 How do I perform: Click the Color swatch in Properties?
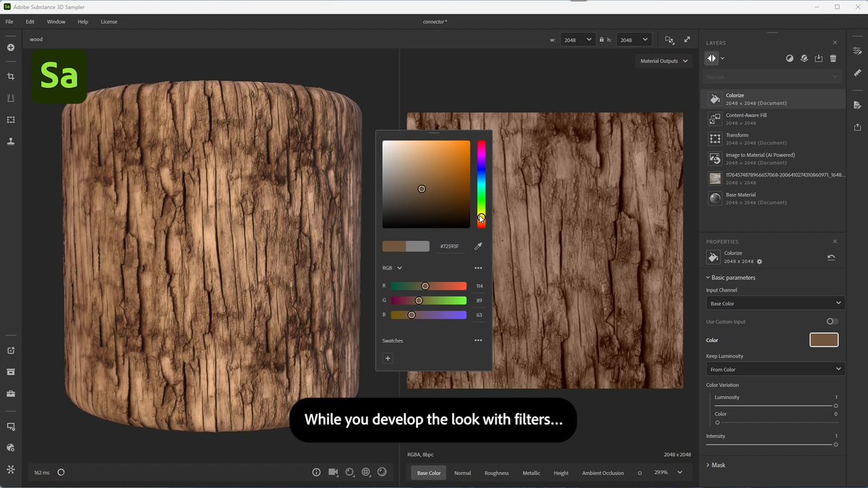pyautogui.click(x=824, y=340)
